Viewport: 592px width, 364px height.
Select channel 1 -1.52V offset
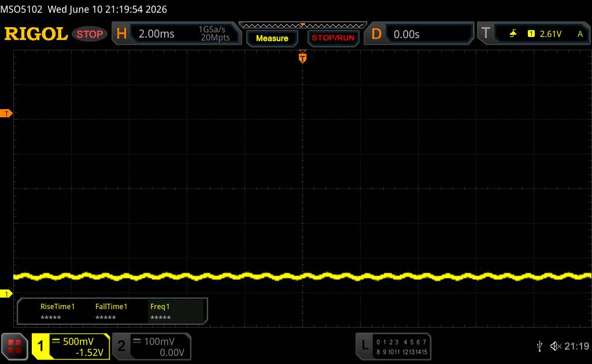tap(90, 352)
